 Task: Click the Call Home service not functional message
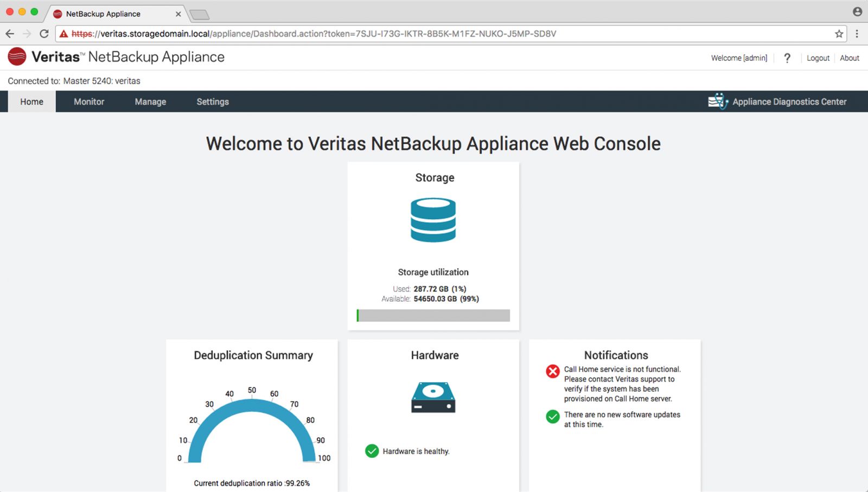tap(622, 384)
